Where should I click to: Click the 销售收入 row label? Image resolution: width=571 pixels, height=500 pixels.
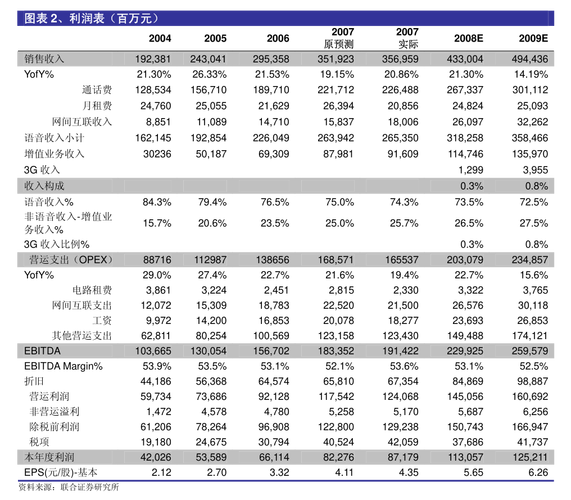[44, 59]
